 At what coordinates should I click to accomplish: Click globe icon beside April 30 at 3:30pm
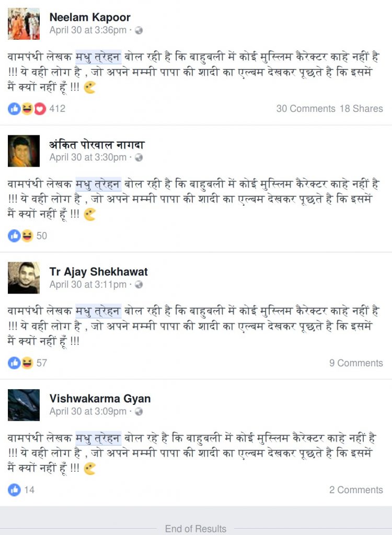pyautogui.click(x=139, y=157)
